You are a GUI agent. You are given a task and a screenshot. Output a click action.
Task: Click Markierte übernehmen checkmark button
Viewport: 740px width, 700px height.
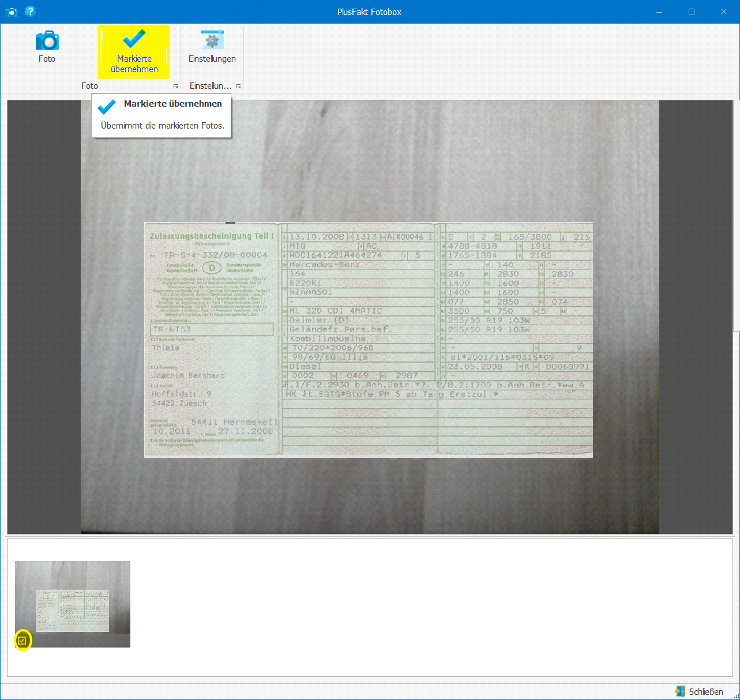pos(134,52)
